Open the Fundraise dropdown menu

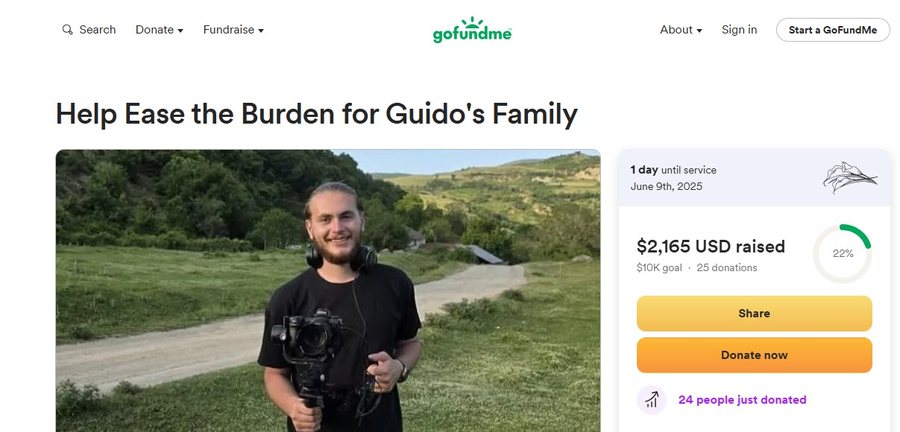[233, 30]
